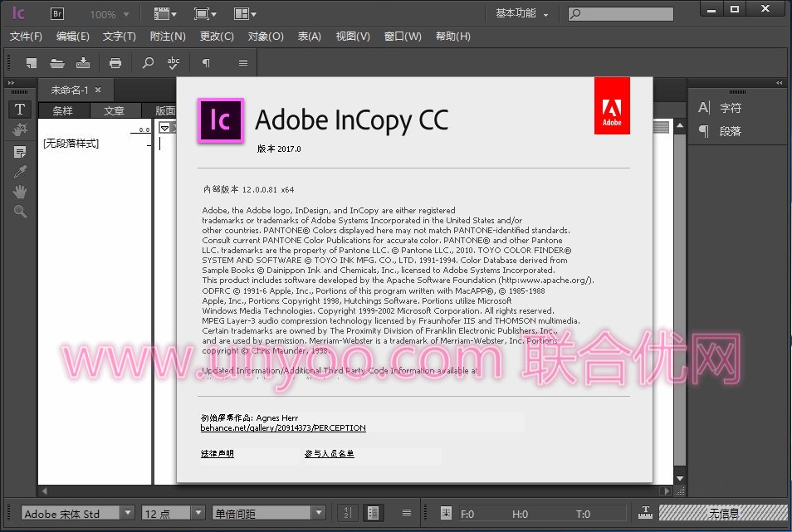Open the 帮助(H) menu
The image size is (792, 532).
point(453,37)
